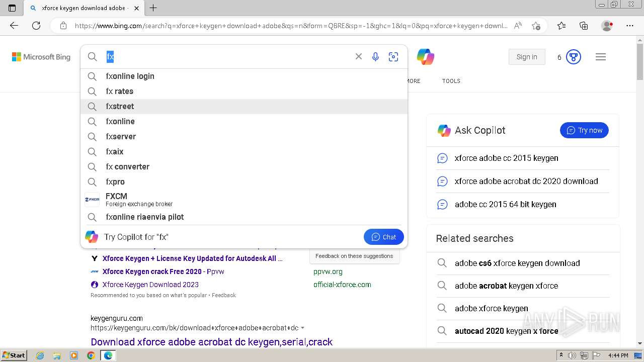Click the Copilot Chat button

tap(383, 237)
